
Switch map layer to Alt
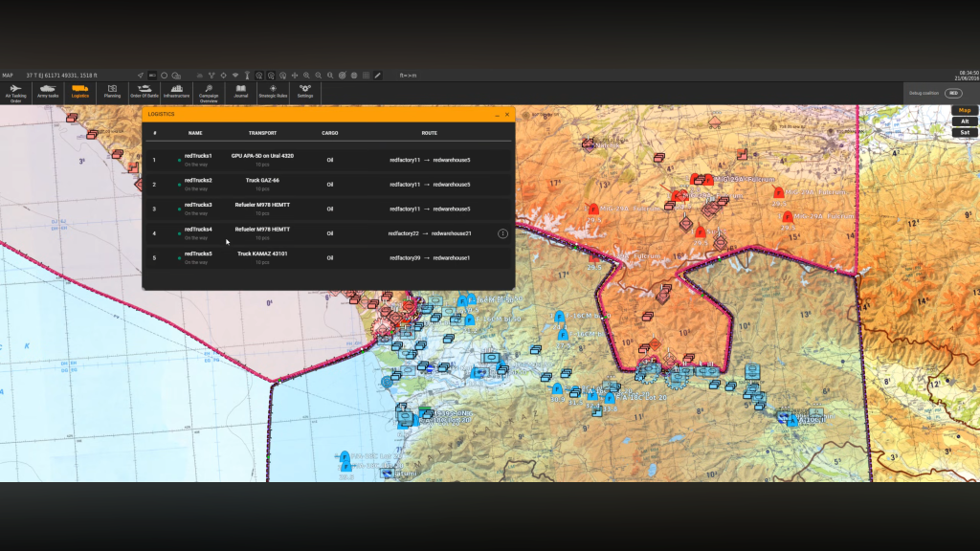click(x=965, y=121)
